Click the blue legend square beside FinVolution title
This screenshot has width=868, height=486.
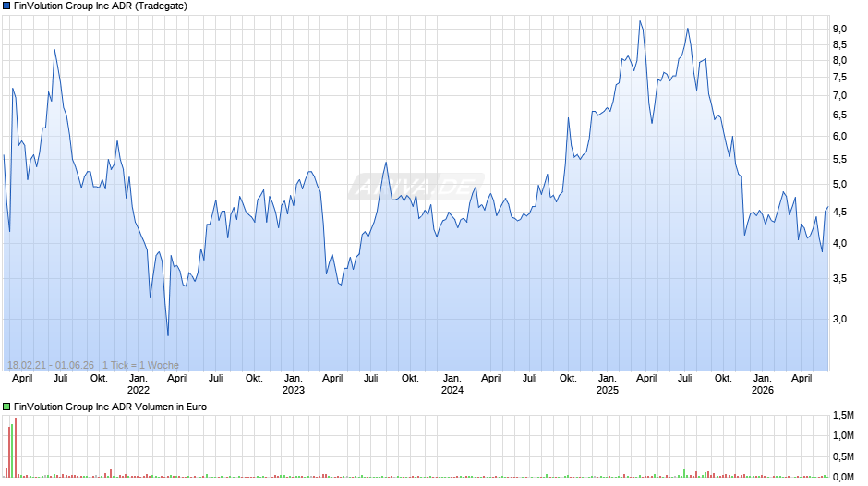point(6,6)
